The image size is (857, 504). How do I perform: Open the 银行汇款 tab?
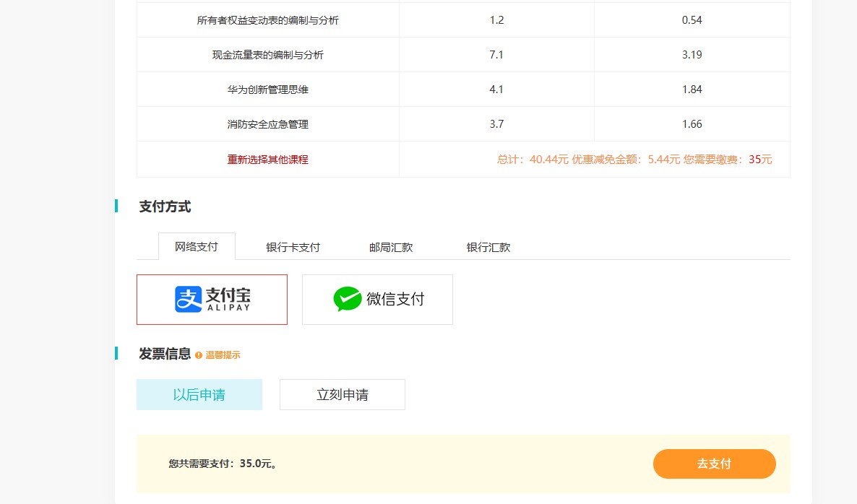(488, 247)
